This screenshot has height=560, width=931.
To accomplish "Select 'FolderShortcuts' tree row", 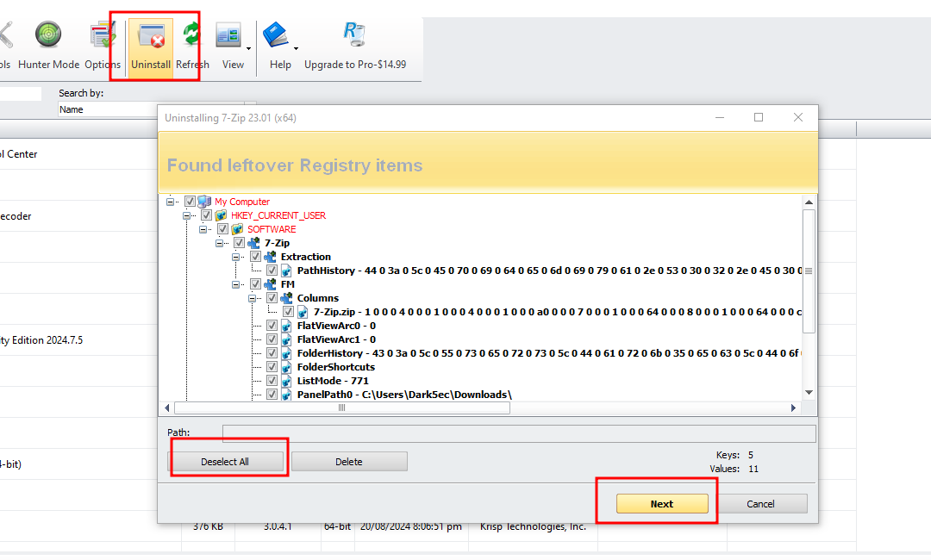I will 336,367.
